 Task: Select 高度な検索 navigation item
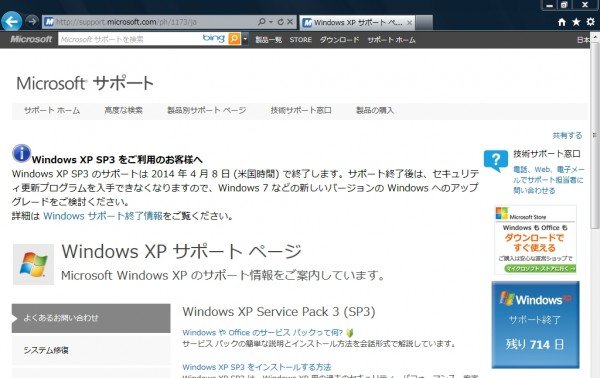124,110
